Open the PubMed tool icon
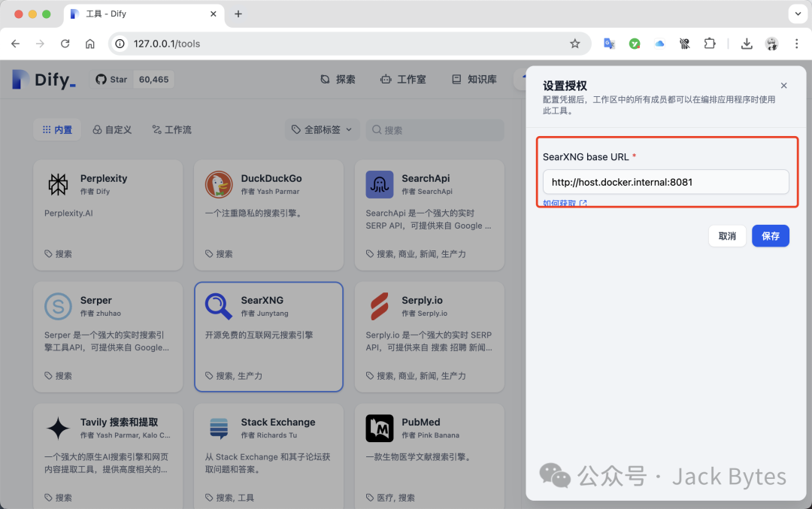 [x=380, y=428]
